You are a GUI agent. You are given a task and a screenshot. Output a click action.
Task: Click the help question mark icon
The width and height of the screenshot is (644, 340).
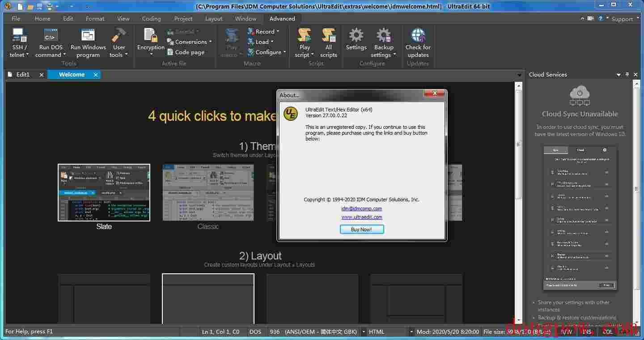(x=601, y=18)
